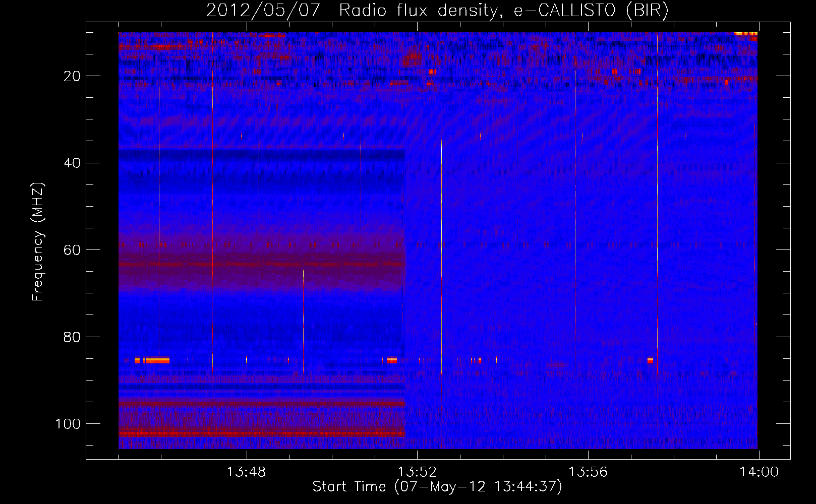Image resolution: width=816 pixels, height=504 pixels.
Task: Click the 'Start Time (07-May-12 13:44:37)' axis label
Action: coord(437,487)
